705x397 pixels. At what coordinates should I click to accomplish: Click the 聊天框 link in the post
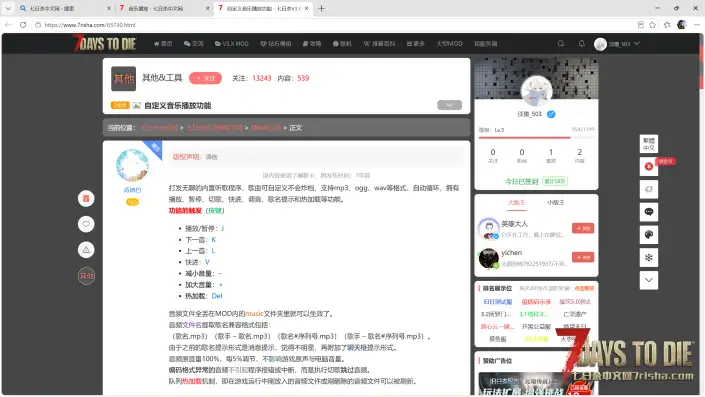(357, 348)
